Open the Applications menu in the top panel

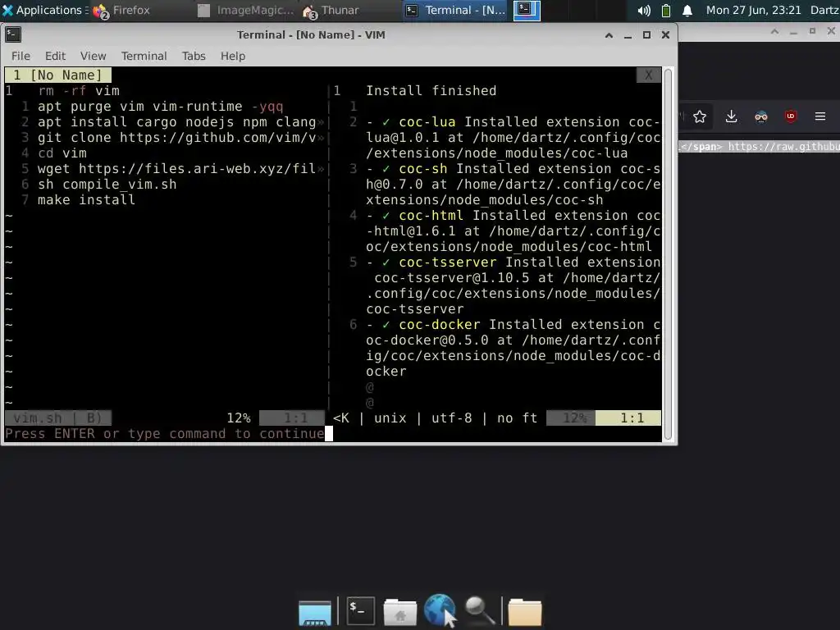(x=43, y=10)
